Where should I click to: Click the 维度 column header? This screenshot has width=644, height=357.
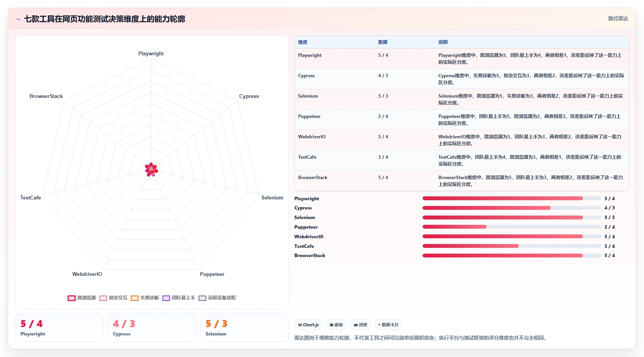click(303, 42)
